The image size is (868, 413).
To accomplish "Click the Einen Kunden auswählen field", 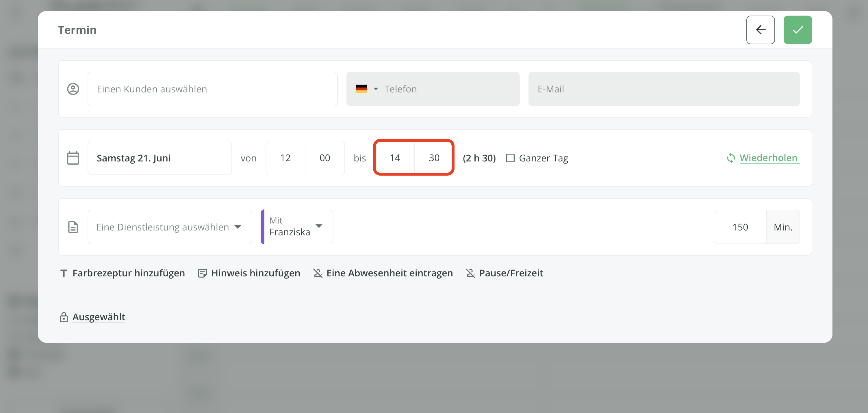I will click(212, 89).
